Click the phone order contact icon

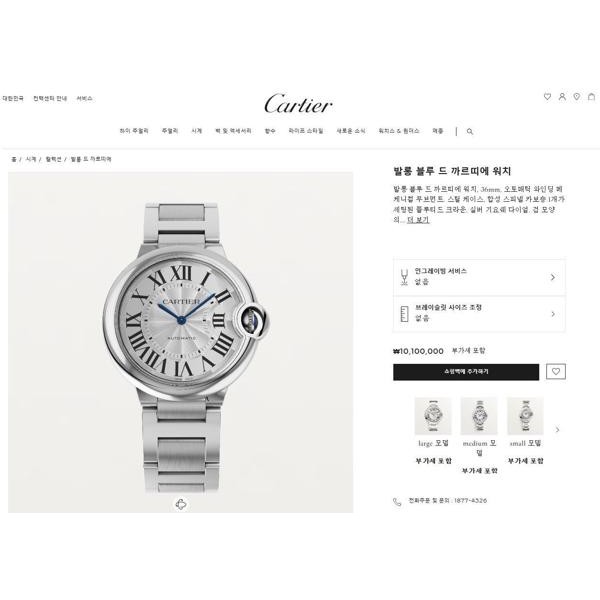coord(397,502)
